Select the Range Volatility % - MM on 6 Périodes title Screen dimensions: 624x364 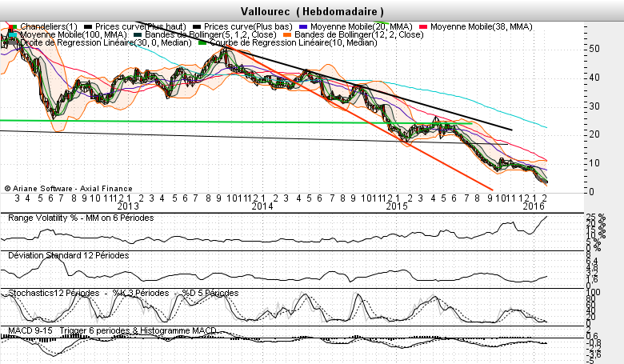[81, 218]
